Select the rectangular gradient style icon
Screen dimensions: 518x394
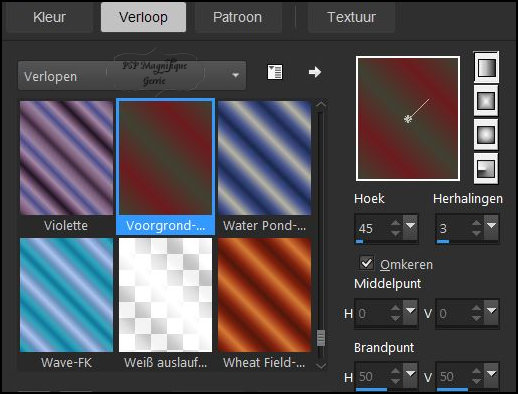click(486, 100)
